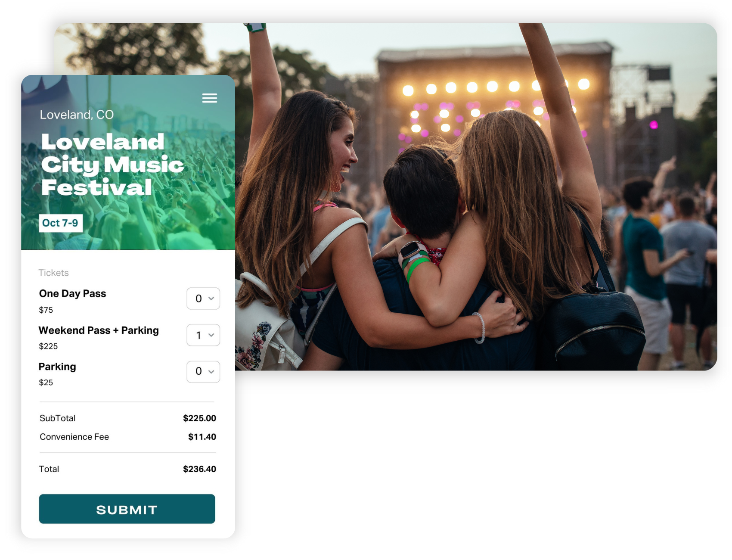Open the Parking quantity dropdown

(203, 371)
